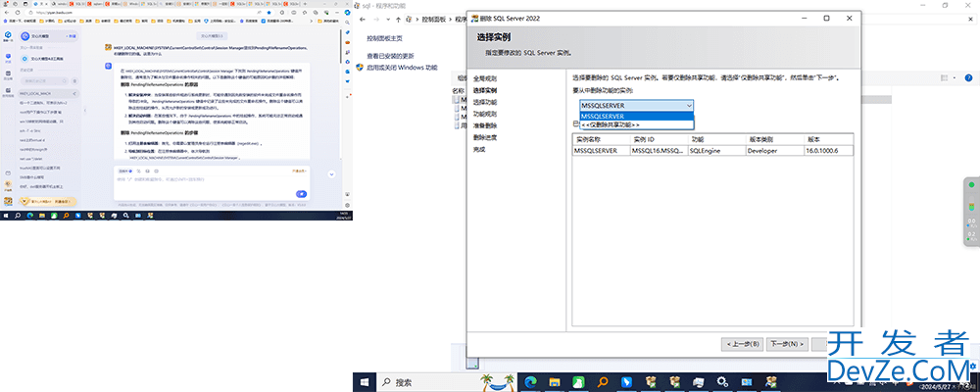Select the 全局规则 step in wizard sidebar
980x392 pixels.
[485, 78]
